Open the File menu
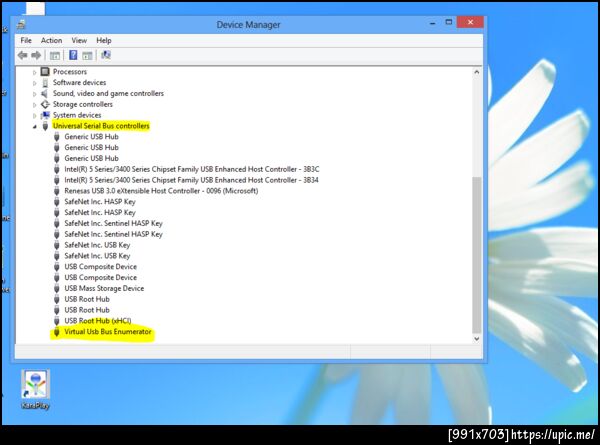 point(26,41)
